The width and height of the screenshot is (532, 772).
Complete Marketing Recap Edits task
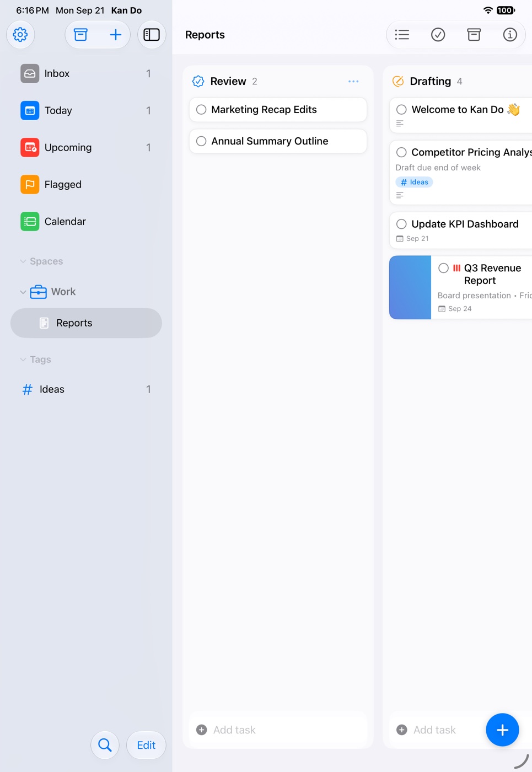(x=201, y=110)
